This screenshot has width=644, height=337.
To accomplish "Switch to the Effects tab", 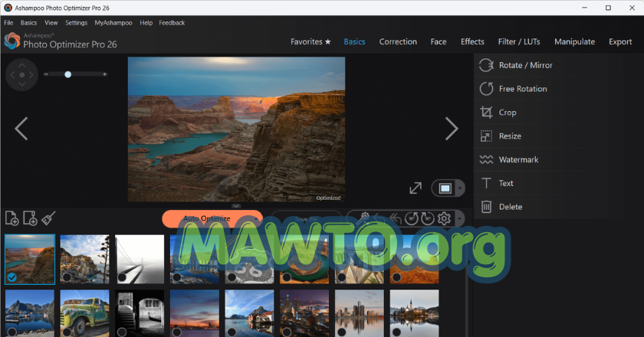I will 472,41.
